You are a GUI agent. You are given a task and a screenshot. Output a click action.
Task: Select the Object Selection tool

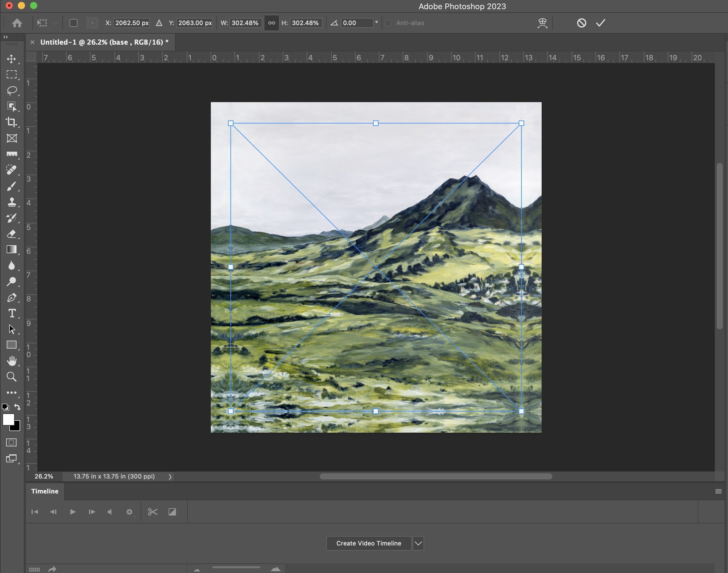[12, 106]
